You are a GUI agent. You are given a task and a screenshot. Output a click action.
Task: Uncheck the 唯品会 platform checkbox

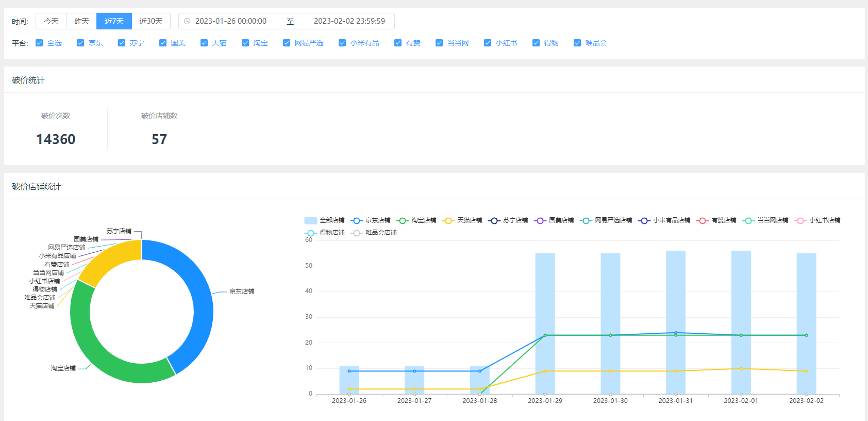(x=577, y=43)
